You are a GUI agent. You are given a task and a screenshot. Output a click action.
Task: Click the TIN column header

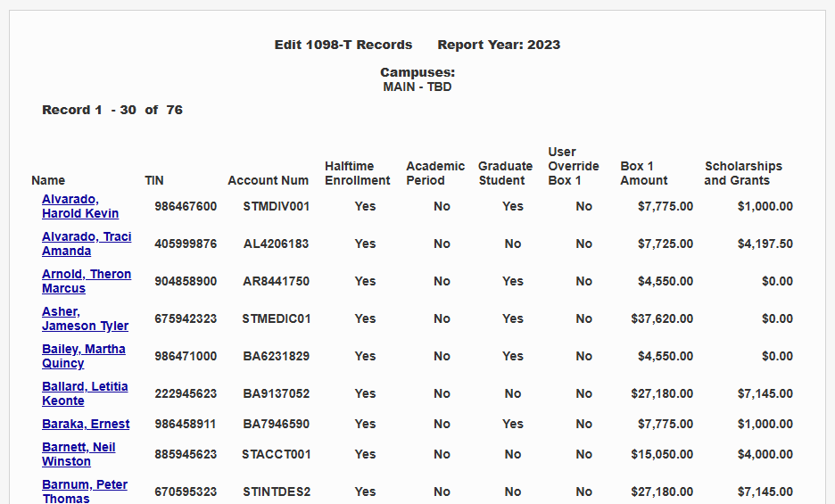(154, 180)
